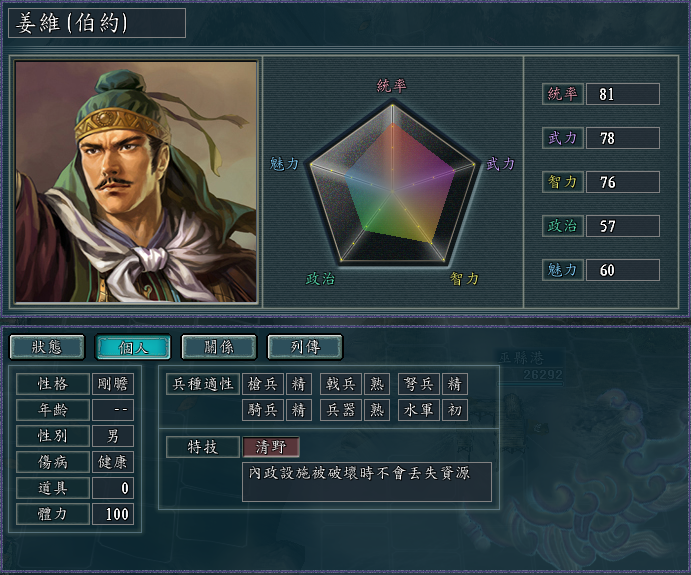Click the 統率 value field showing 81
Image resolution: width=691 pixels, height=575 pixels.
tap(623, 94)
